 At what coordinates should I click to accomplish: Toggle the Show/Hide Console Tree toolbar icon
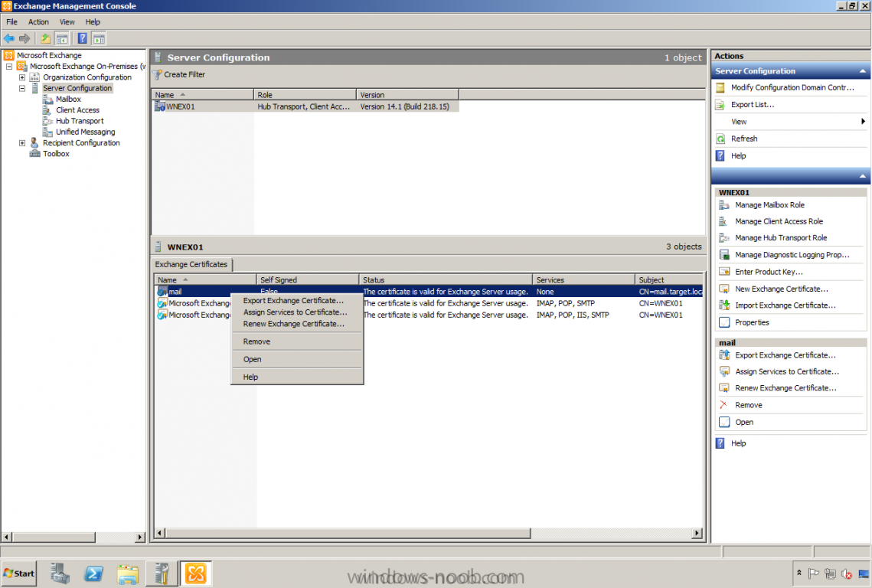click(x=62, y=39)
